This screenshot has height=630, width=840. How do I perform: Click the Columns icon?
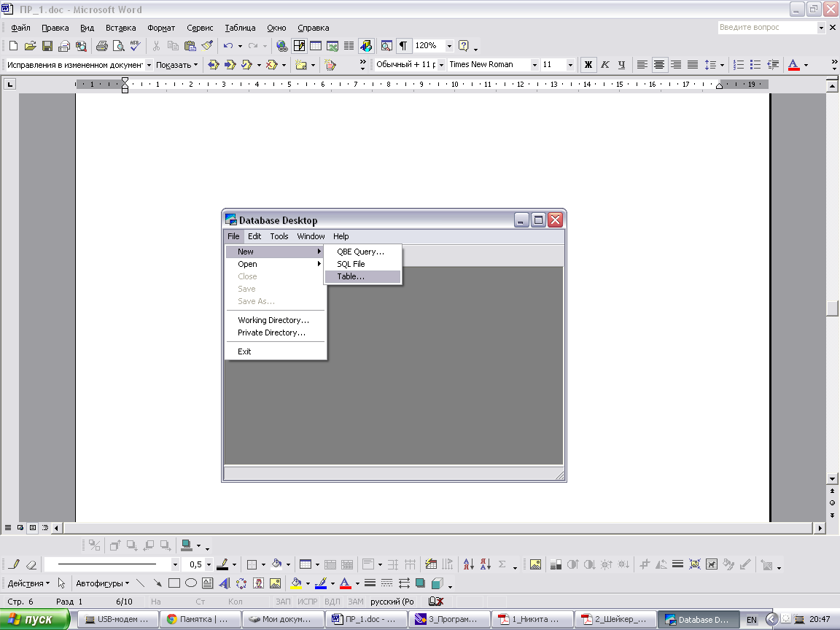(x=349, y=46)
